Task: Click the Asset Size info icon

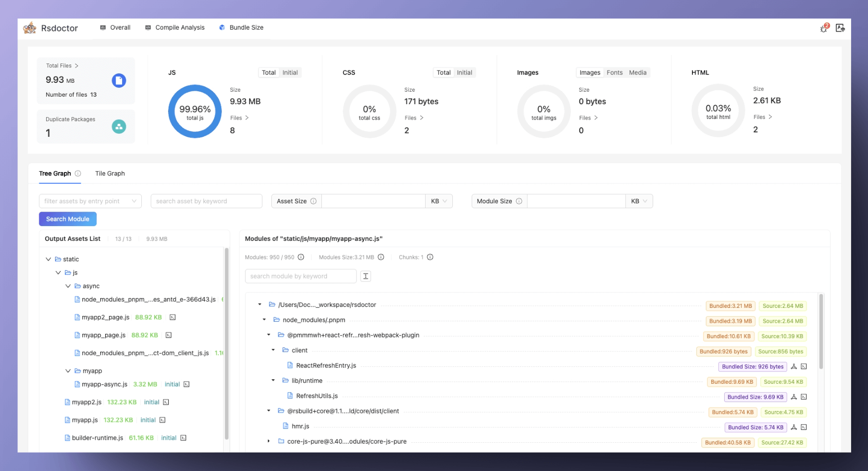Action: [313, 201]
